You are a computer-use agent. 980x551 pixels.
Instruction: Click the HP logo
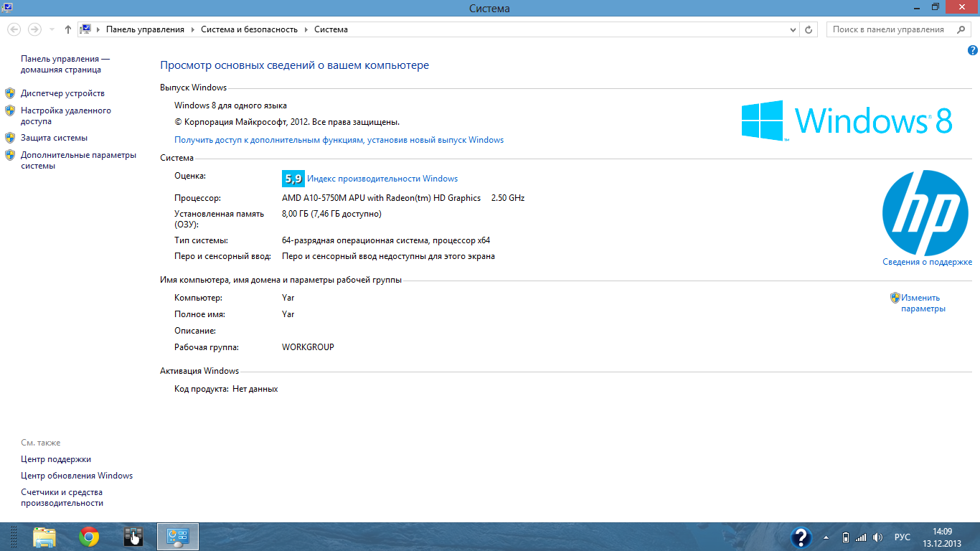point(925,213)
